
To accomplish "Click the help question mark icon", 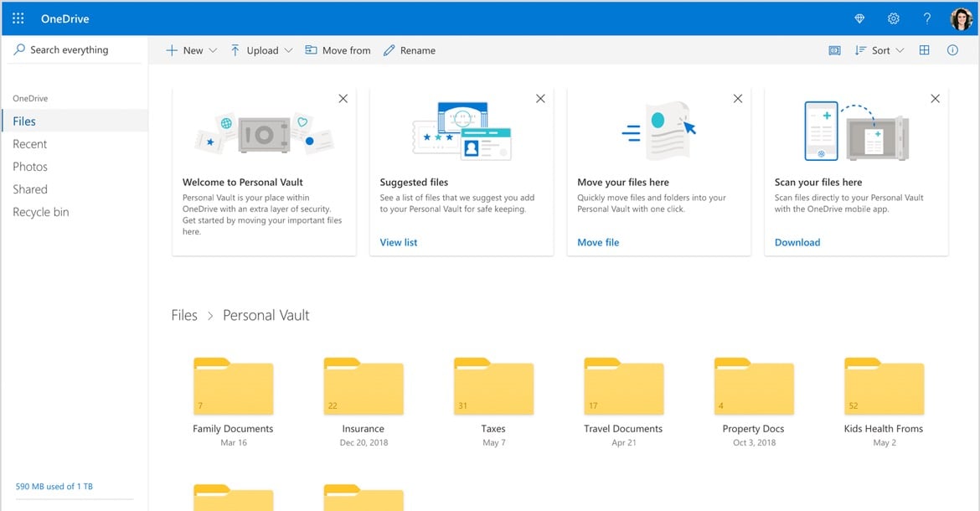I will (x=926, y=18).
